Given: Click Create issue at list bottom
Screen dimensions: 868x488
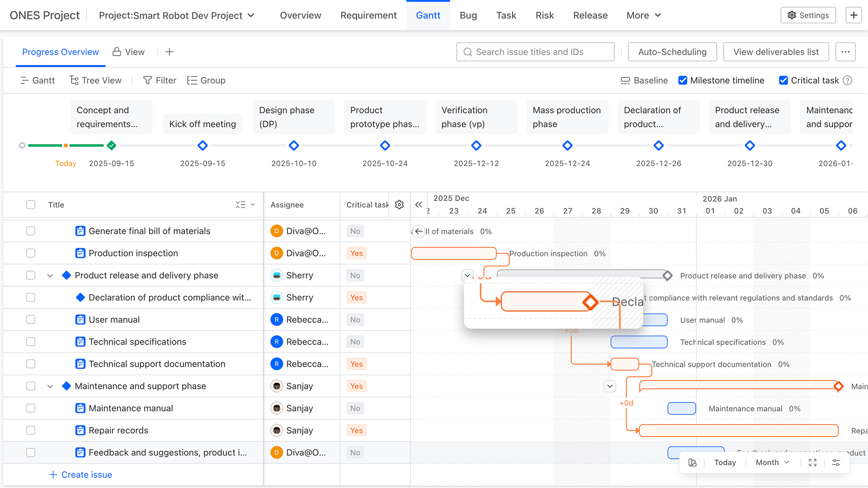Looking at the screenshot, I should 80,474.
